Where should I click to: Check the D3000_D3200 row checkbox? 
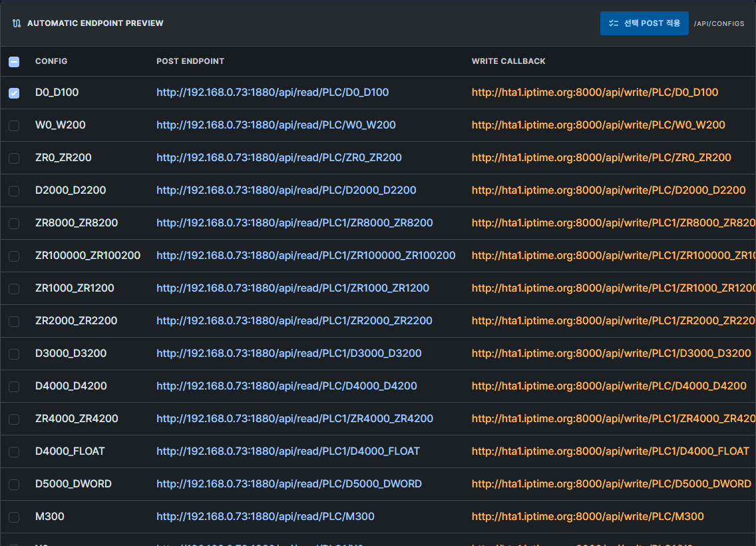(x=14, y=354)
